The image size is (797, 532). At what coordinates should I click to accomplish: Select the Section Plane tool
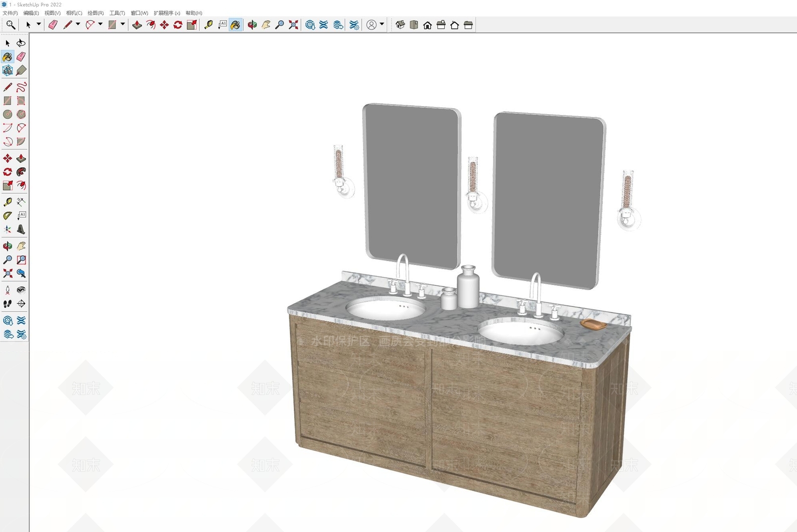pos(21,303)
